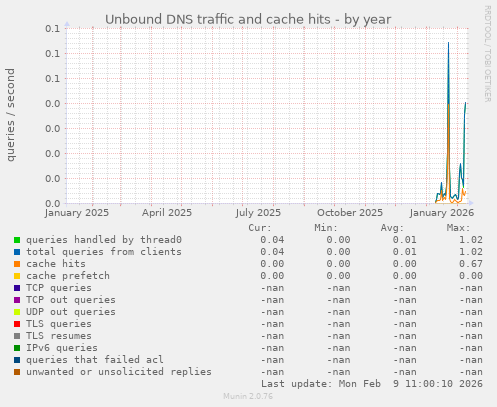Click the lime 'UDP out queries' swatch
This screenshot has height=407, width=497.
pos(17,312)
